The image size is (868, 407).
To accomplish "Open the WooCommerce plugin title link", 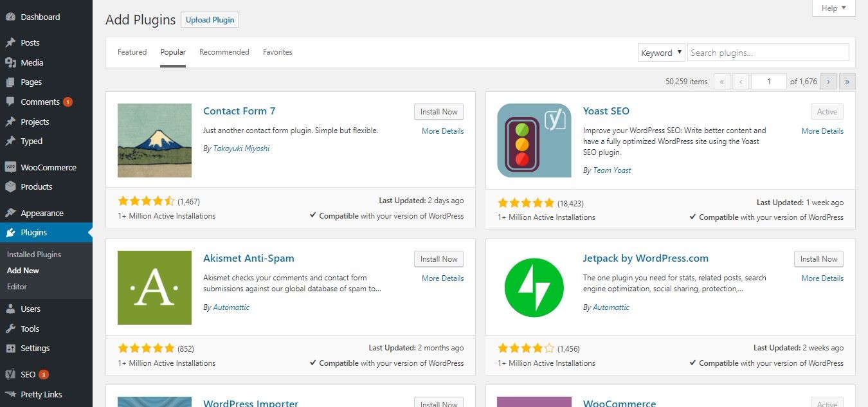I will point(620,403).
